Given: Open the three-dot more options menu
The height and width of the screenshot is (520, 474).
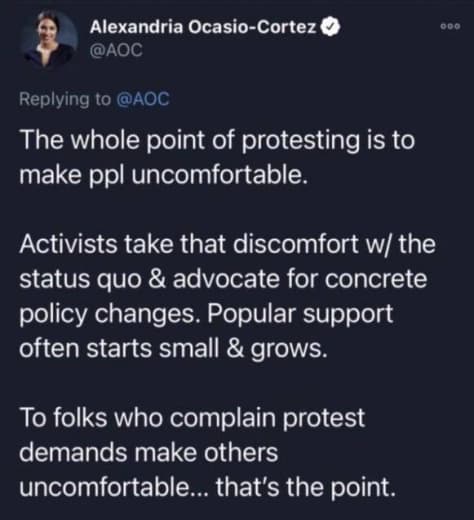Looking at the screenshot, I should (x=450, y=26).
